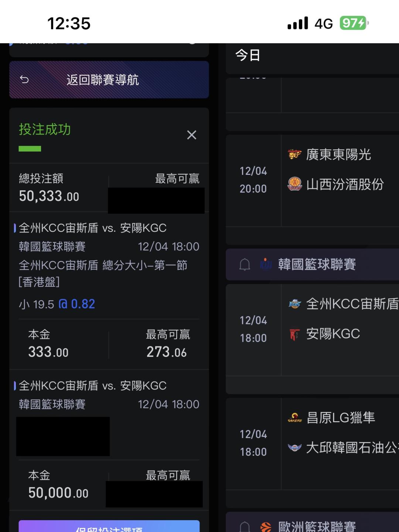Click the 昌原LG獵隼 Sakers logo
Viewport: 399px width, 532px height.
tap(294, 418)
